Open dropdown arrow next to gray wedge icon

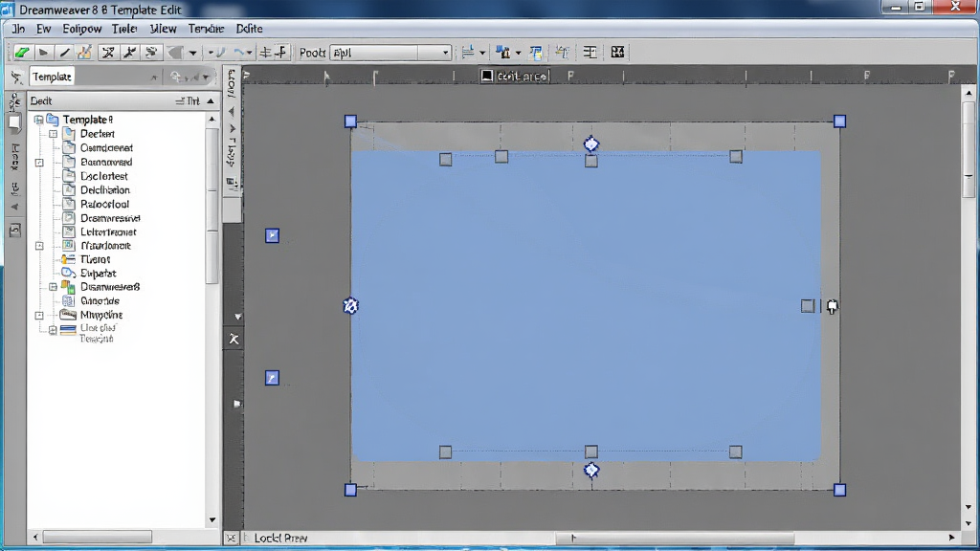[x=192, y=54]
